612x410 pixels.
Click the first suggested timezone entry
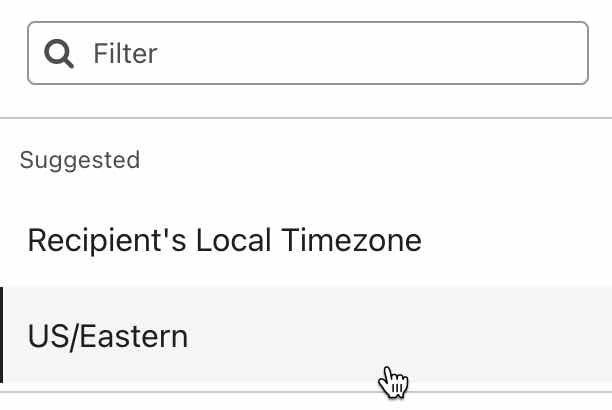225,241
